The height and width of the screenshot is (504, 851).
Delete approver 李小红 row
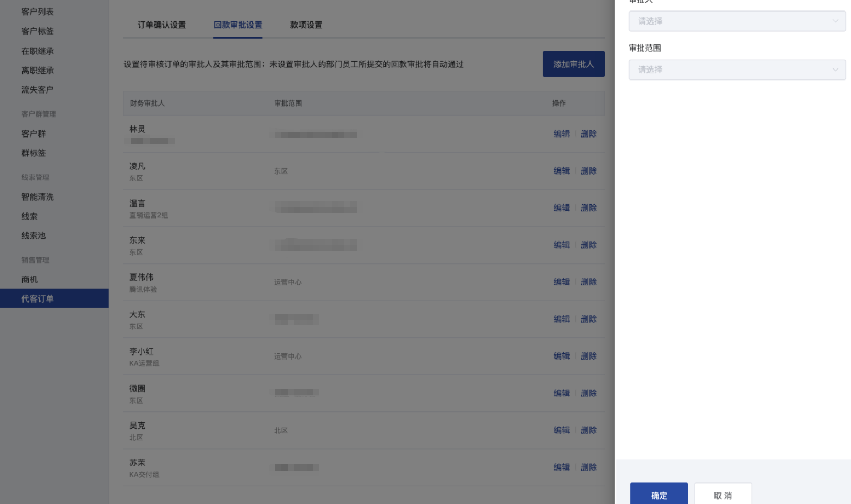tap(588, 357)
